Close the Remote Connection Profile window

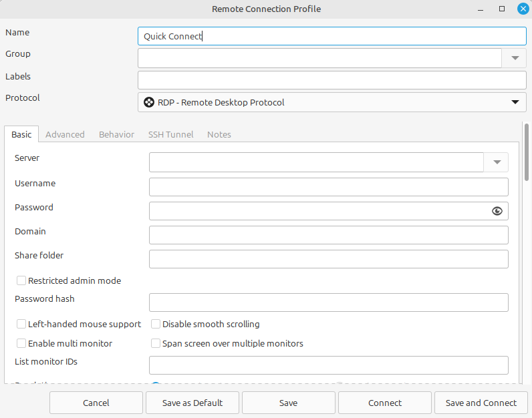point(521,9)
